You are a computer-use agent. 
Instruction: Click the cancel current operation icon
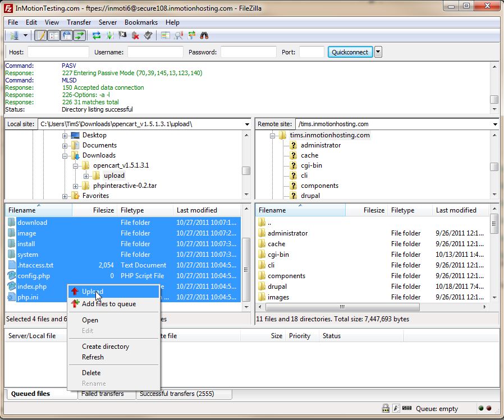point(122,36)
